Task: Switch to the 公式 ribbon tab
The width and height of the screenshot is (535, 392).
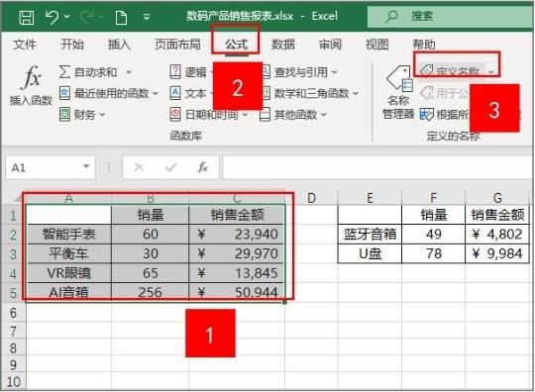Action: tap(236, 45)
